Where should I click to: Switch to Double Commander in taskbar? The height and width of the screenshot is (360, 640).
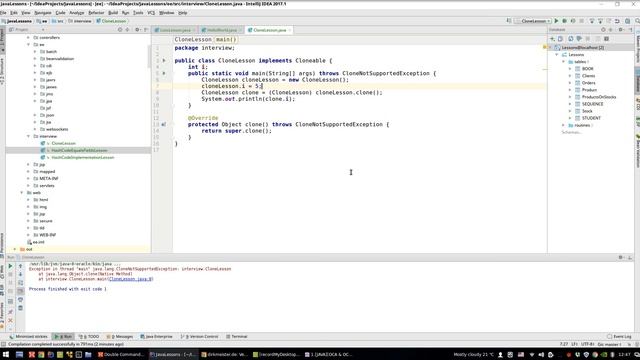[121, 355]
